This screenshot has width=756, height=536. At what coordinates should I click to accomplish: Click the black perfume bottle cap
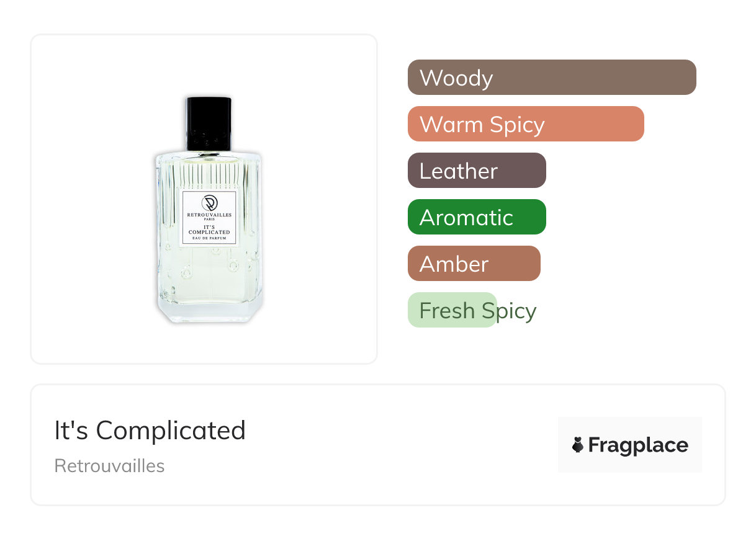[209, 122]
